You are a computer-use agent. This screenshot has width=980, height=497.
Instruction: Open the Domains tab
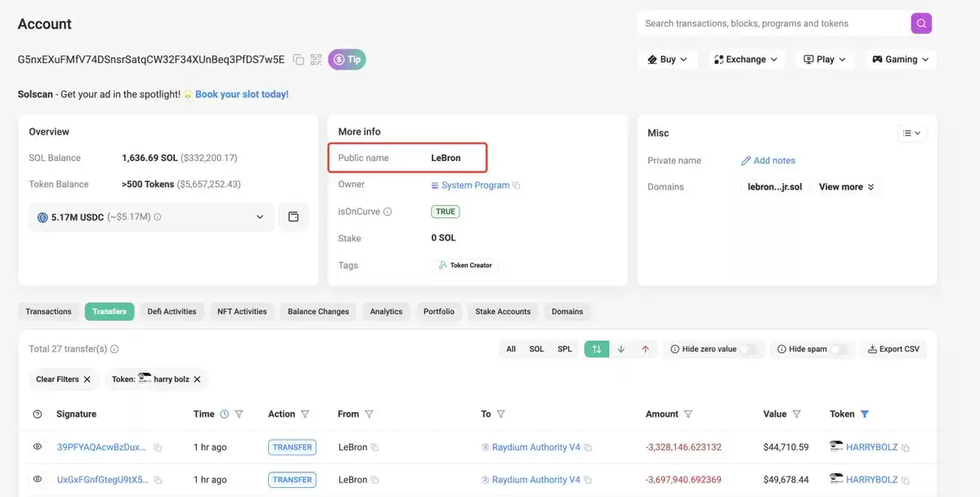coord(567,311)
